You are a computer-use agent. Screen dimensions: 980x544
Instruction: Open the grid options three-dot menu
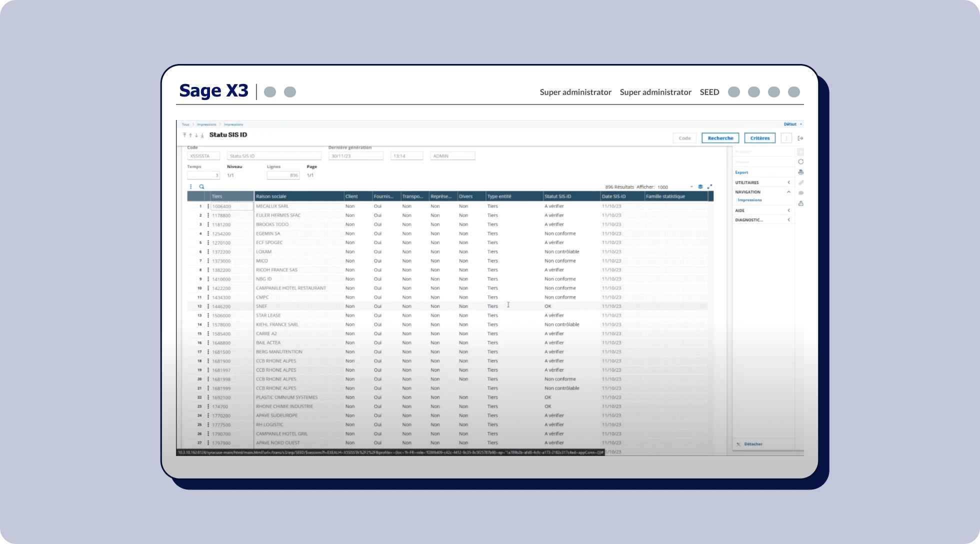pos(190,187)
